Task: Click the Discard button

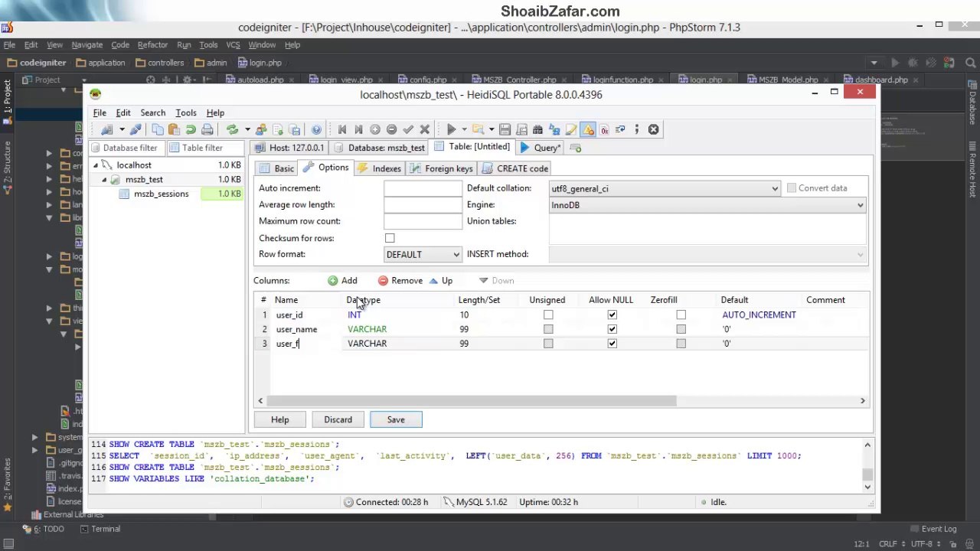Action: coord(338,419)
